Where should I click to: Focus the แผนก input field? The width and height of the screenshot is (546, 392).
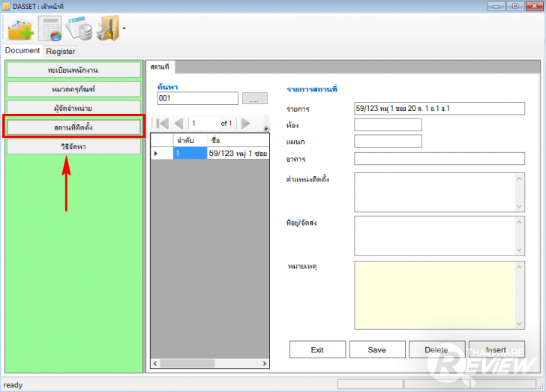[x=388, y=141]
